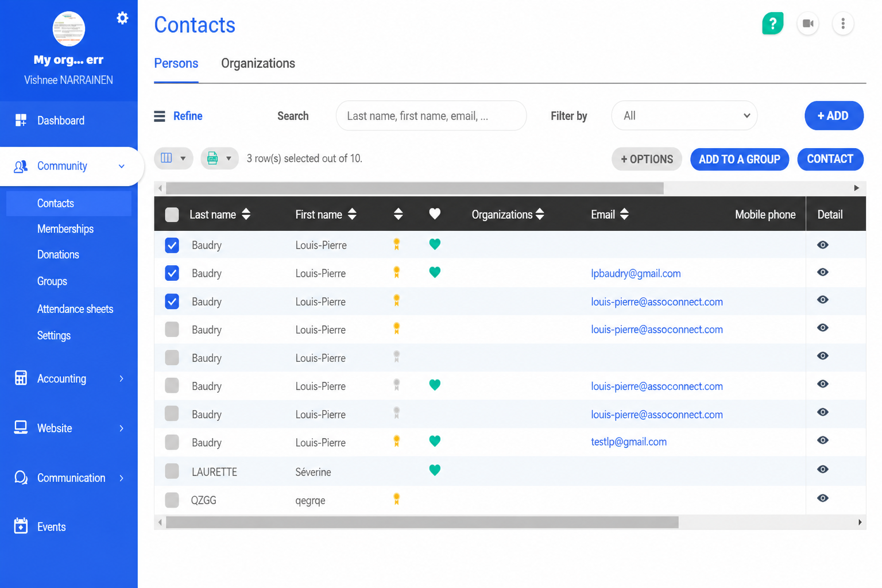Focus the contact search field
The height and width of the screenshot is (588, 882).
[431, 115]
